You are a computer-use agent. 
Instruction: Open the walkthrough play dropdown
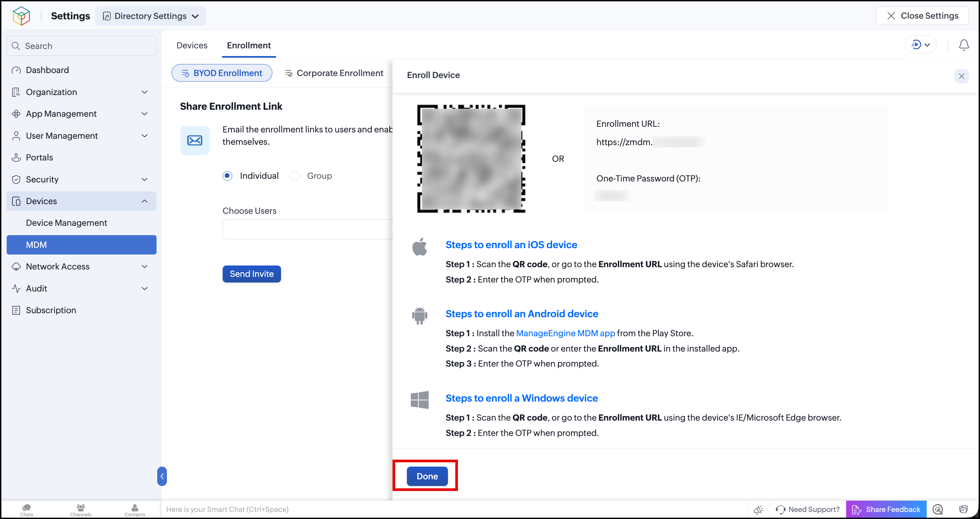[x=921, y=45]
